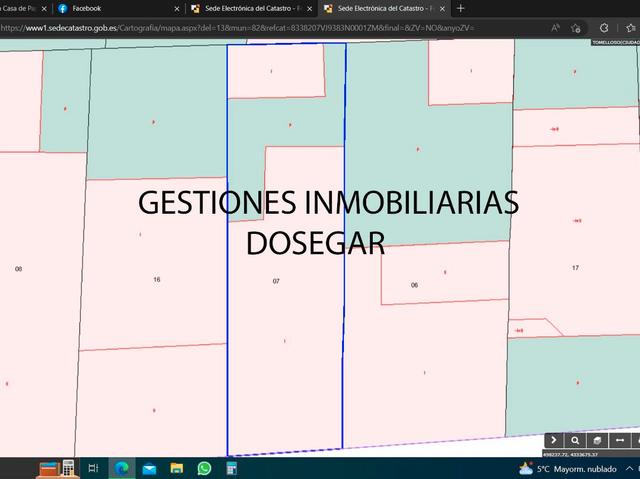This screenshot has width=640, height=479.
Task: Click the map search magnifier tool
Action: [575, 440]
